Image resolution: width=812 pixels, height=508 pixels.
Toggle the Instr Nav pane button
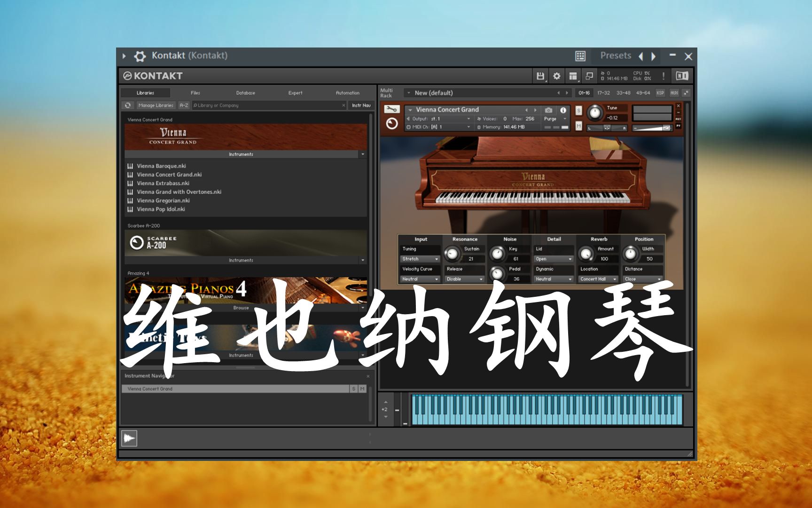[x=361, y=105]
